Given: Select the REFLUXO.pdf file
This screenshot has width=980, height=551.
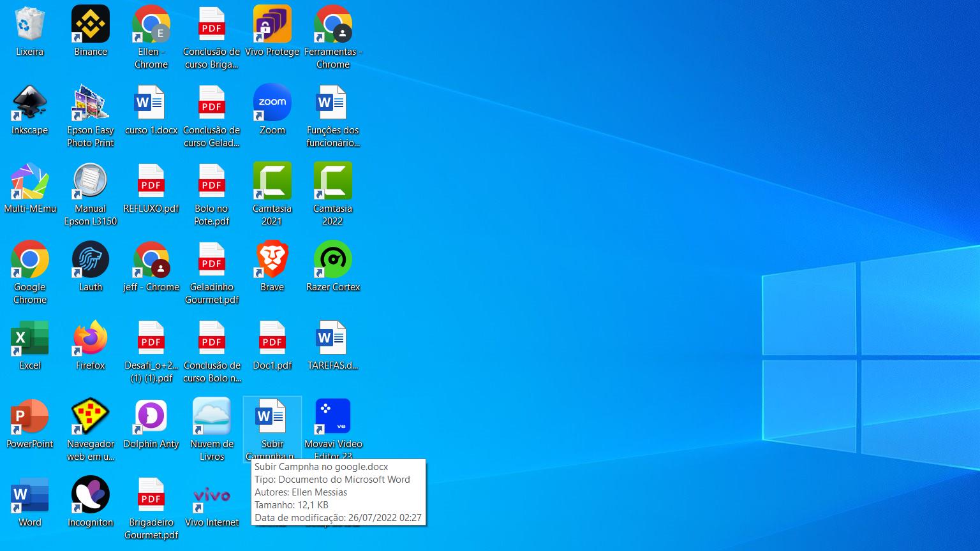Looking at the screenshot, I should (x=151, y=181).
